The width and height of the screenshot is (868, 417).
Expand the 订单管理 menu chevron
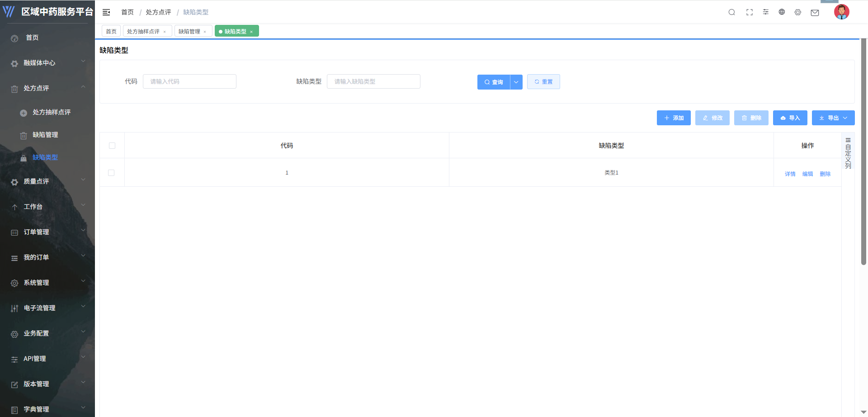(83, 230)
